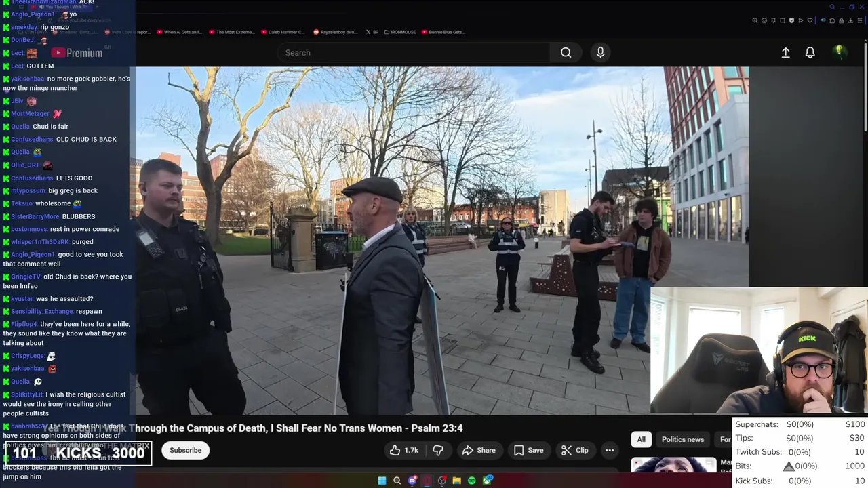This screenshot has width=868, height=488.
Task: Click chat username 'yakisohbaa' gock gobbler message
Action: [x=28, y=79]
